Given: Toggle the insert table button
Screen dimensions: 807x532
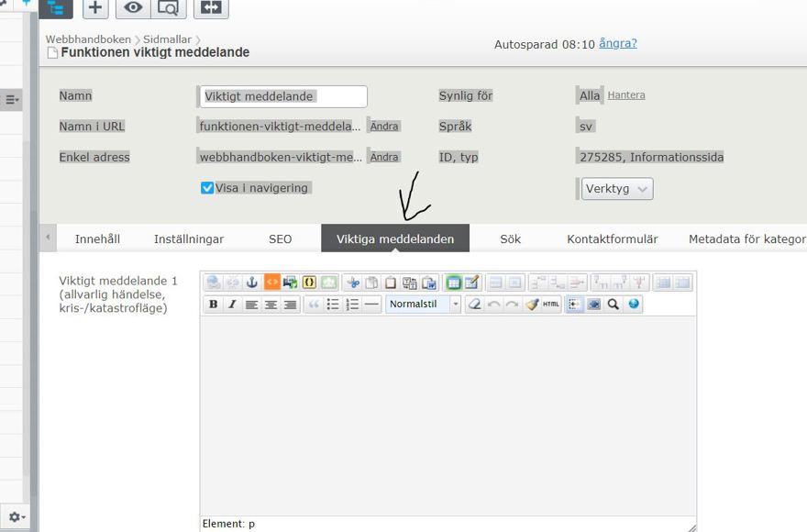Looking at the screenshot, I should 452,283.
